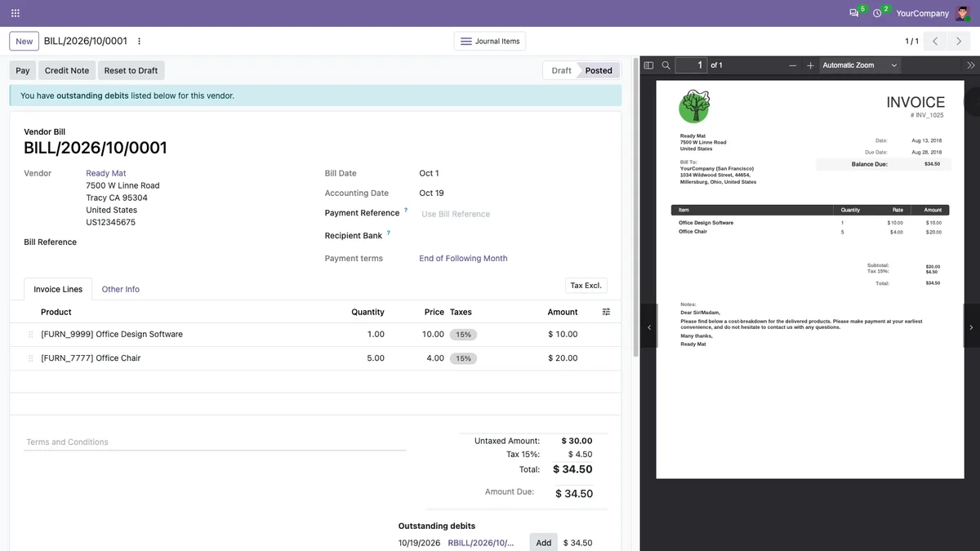Open invoice lines column settings icon
980x551 pixels.
coord(606,312)
